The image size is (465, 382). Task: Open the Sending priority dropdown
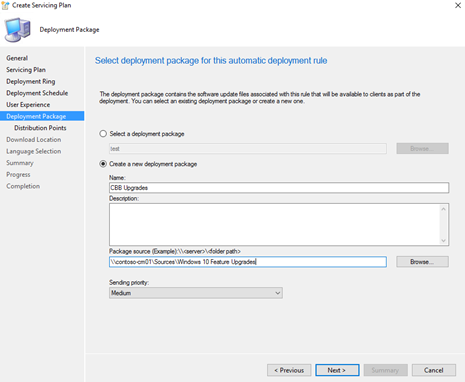[196, 293]
